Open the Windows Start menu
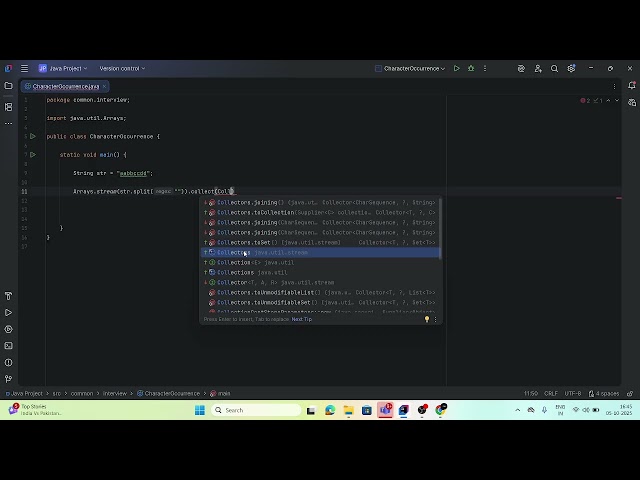 [x=200, y=410]
